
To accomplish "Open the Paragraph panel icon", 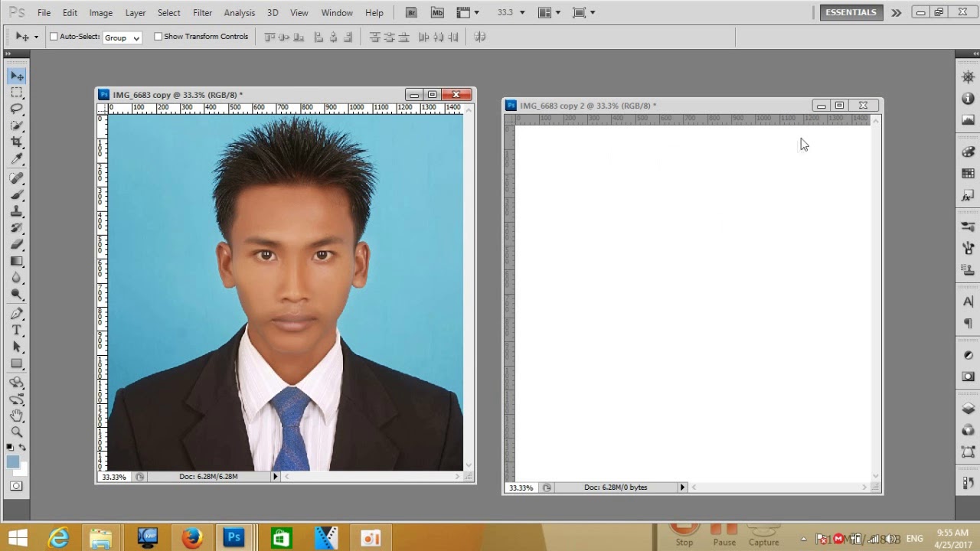I will (969, 323).
